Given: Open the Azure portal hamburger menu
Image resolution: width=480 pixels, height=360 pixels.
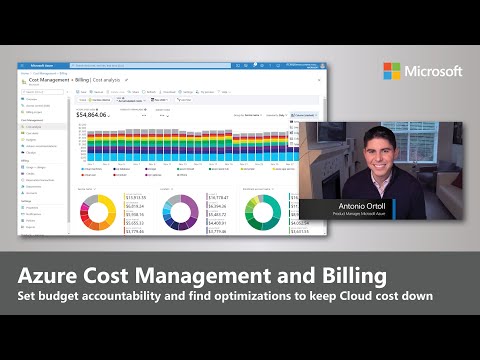Looking at the screenshot, I should [22, 66].
